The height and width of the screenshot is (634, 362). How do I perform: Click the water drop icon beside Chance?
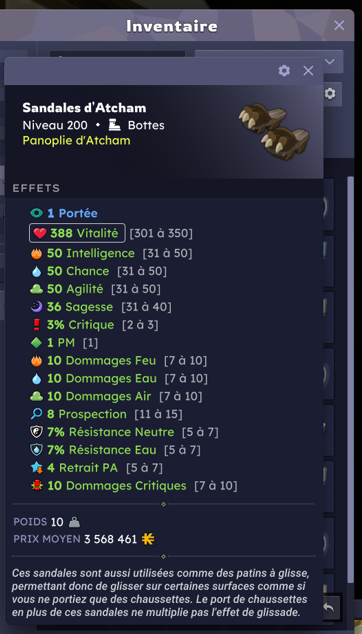coord(36,271)
